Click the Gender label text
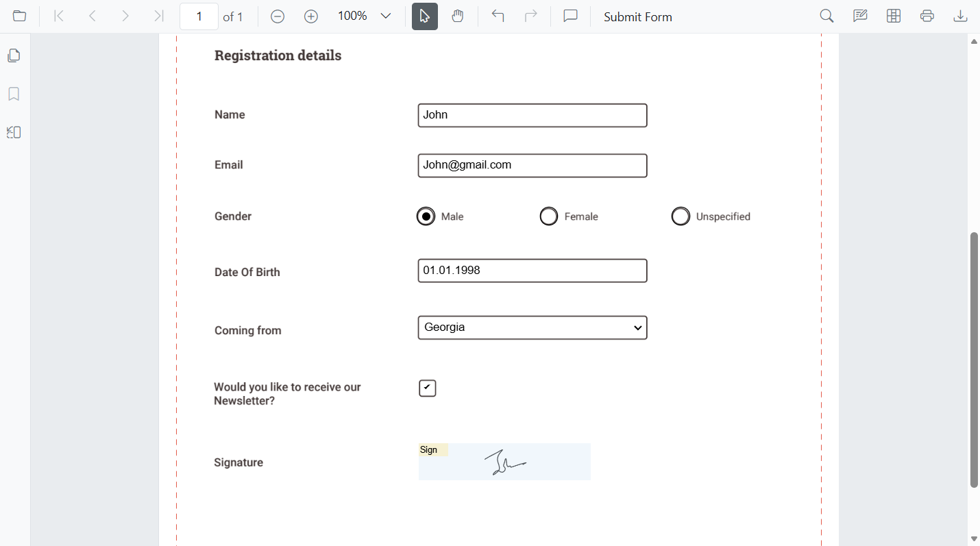Image resolution: width=980 pixels, height=546 pixels. click(x=233, y=216)
